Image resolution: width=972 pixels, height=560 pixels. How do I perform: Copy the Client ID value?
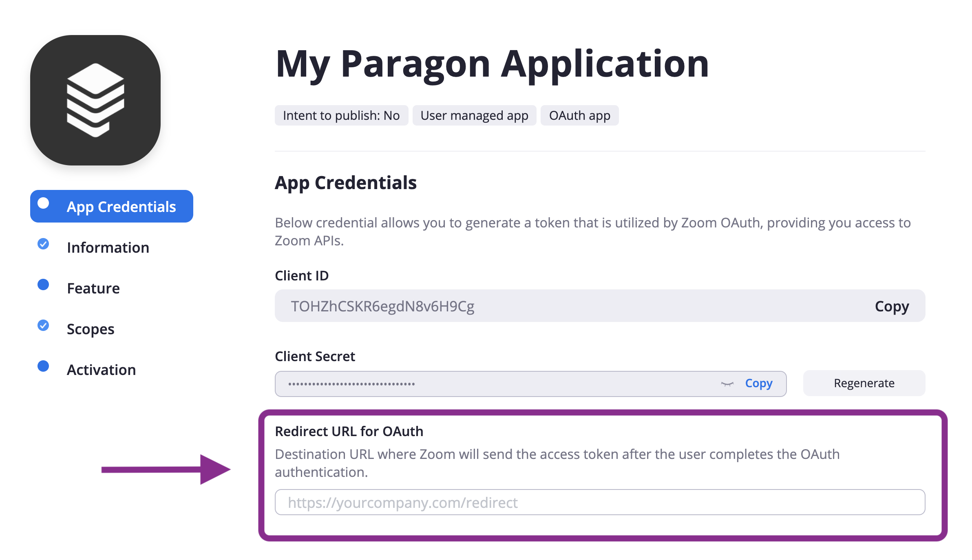892,306
